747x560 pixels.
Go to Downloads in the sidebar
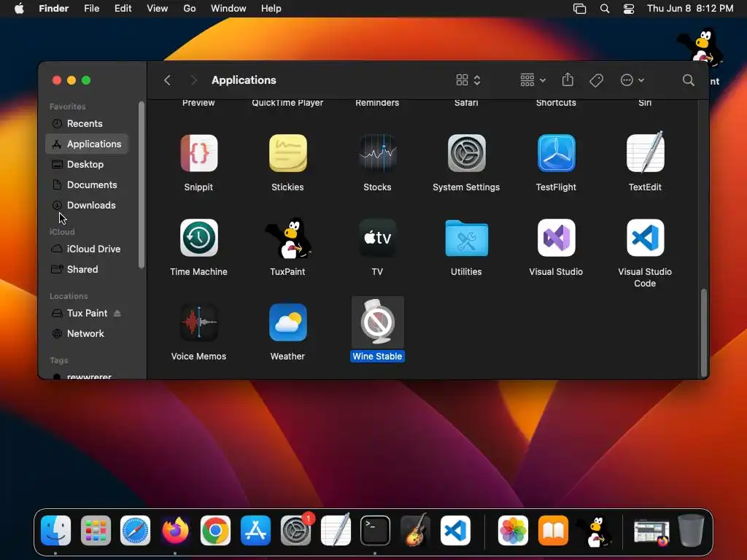[x=87, y=205]
